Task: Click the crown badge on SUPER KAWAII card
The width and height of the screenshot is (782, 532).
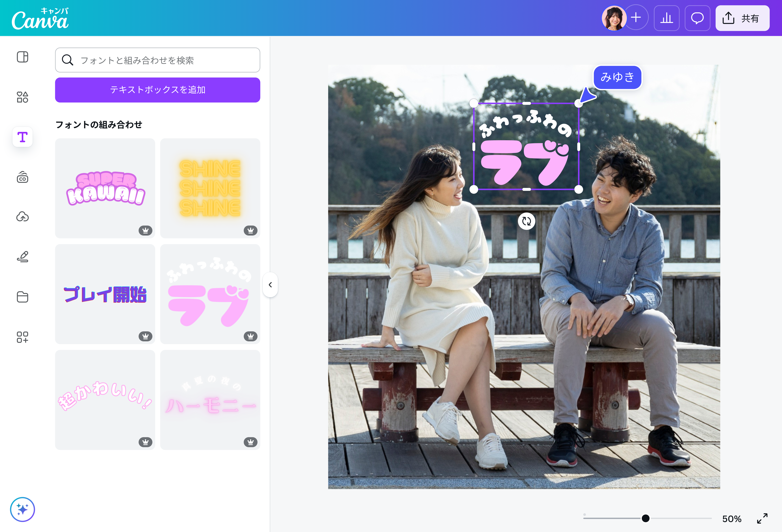Action: 145,231
